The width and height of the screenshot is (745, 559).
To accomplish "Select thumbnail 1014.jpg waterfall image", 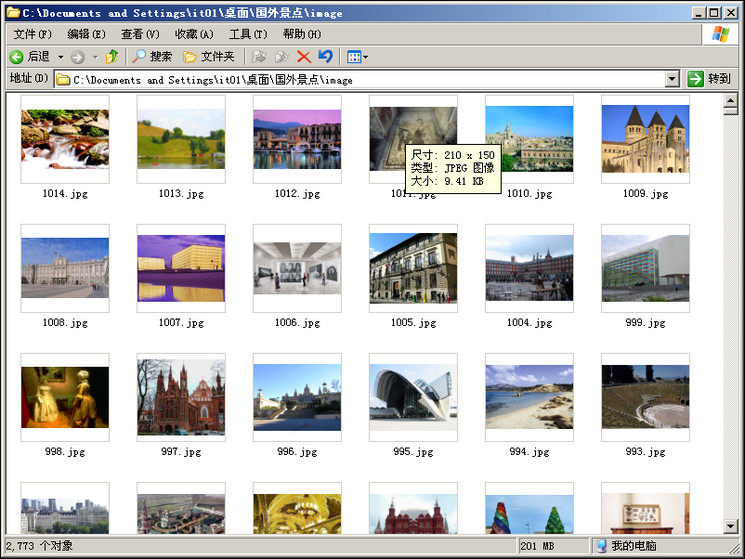I will point(65,139).
